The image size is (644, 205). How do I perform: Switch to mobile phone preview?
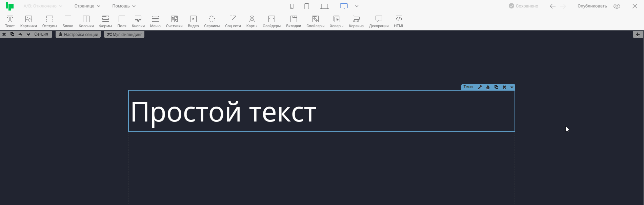click(x=292, y=6)
